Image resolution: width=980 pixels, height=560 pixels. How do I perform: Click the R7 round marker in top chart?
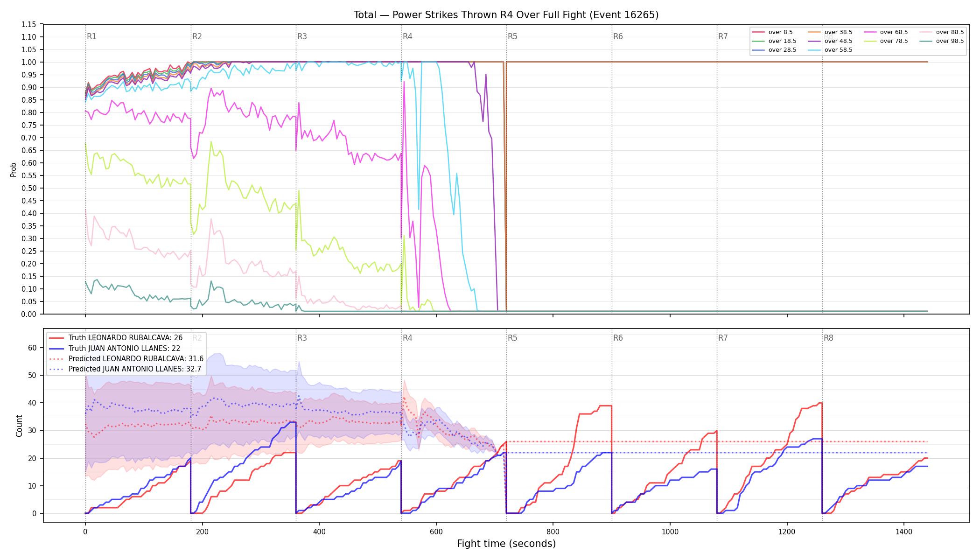[723, 36]
